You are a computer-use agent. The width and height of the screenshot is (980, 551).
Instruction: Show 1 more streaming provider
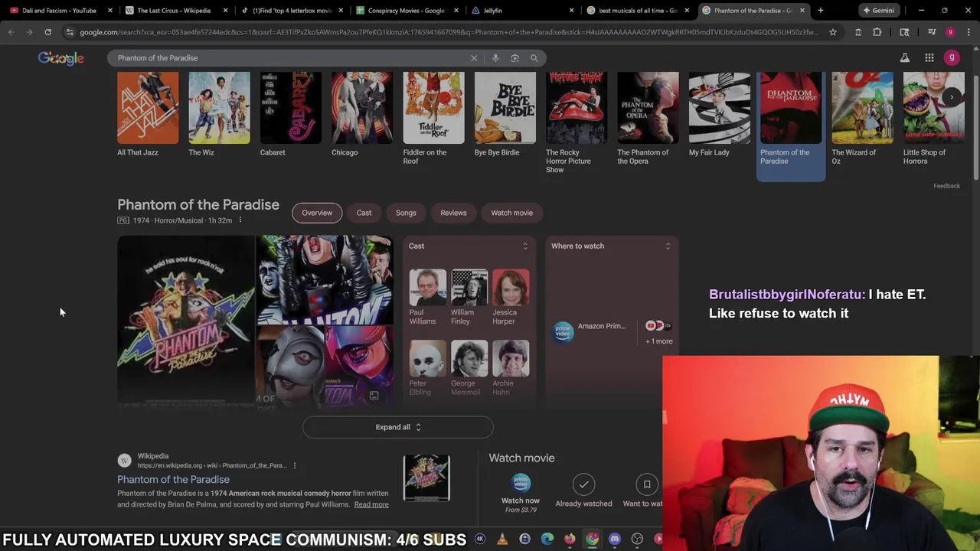pos(658,341)
